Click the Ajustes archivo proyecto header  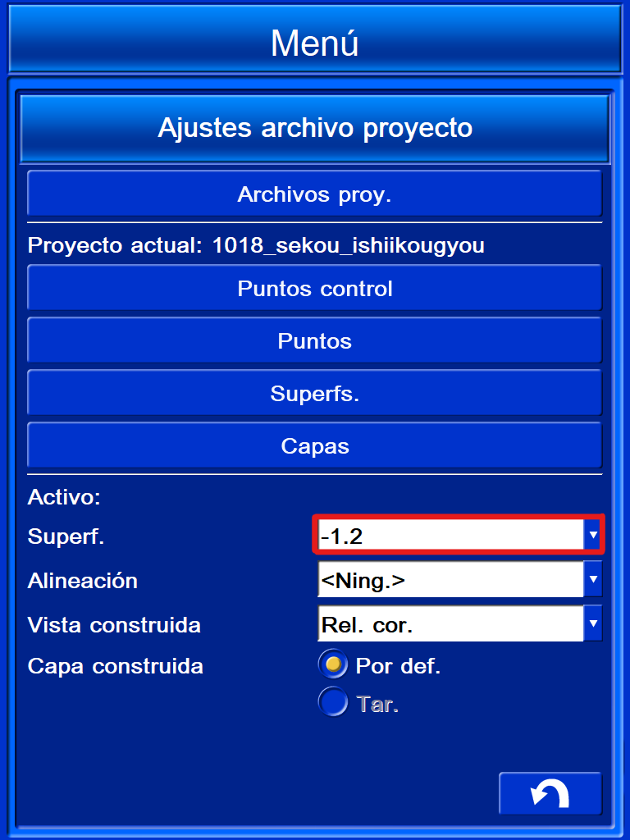pyautogui.click(x=315, y=129)
